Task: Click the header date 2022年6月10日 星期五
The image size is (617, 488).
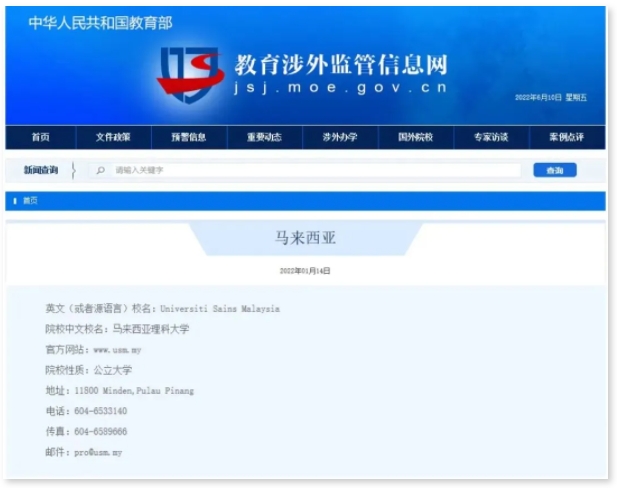Action: pyautogui.click(x=551, y=98)
